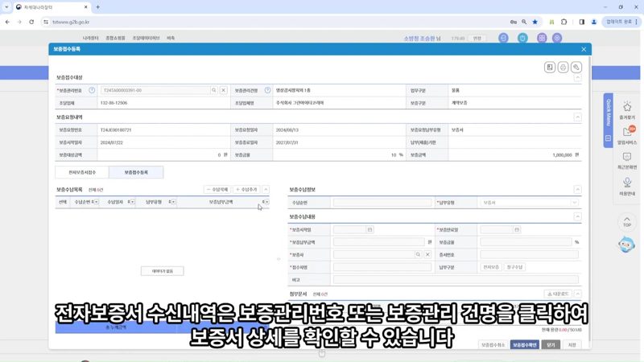Viewport: 644px width, 362px height.
Task: Open the 납부유형 dropdown showing 보증서
Action: pyautogui.click(x=530, y=203)
